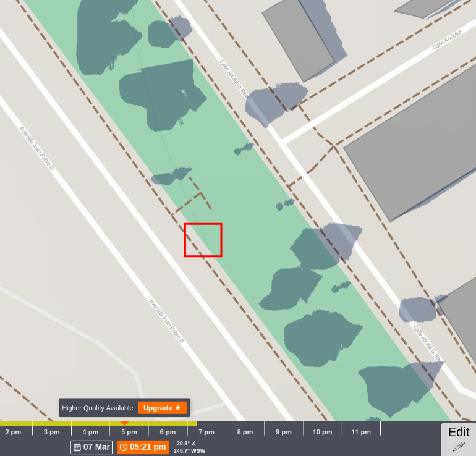The height and width of the screenshot is (456, 476).
Task: Click the calendar icon beside 07 Mar
Action: click(x=77, y=447)
